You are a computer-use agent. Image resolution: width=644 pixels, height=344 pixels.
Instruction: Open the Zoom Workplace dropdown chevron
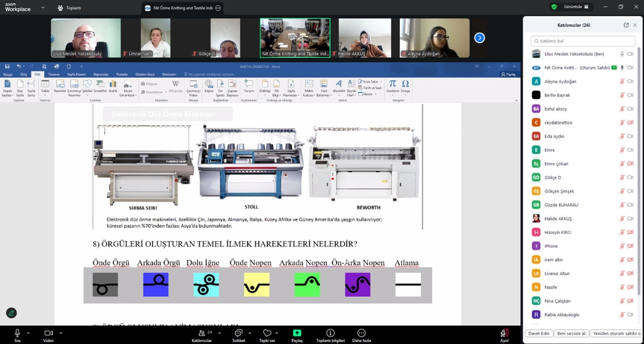43,8
